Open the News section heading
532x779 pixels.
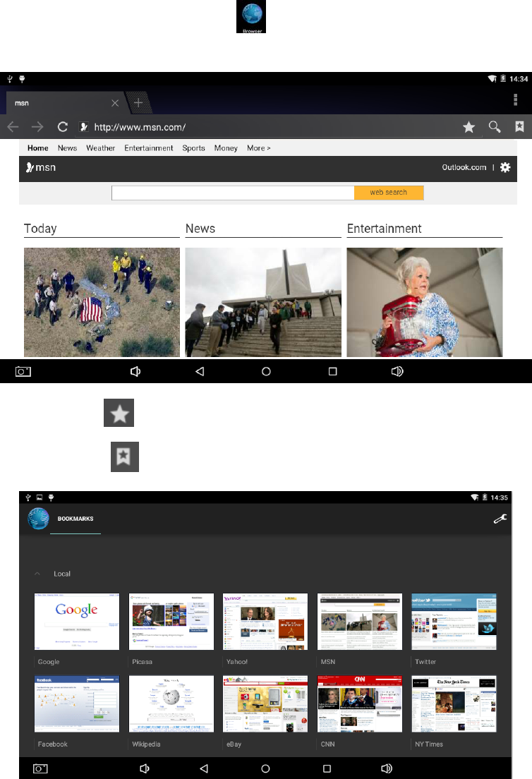point(200,229)
